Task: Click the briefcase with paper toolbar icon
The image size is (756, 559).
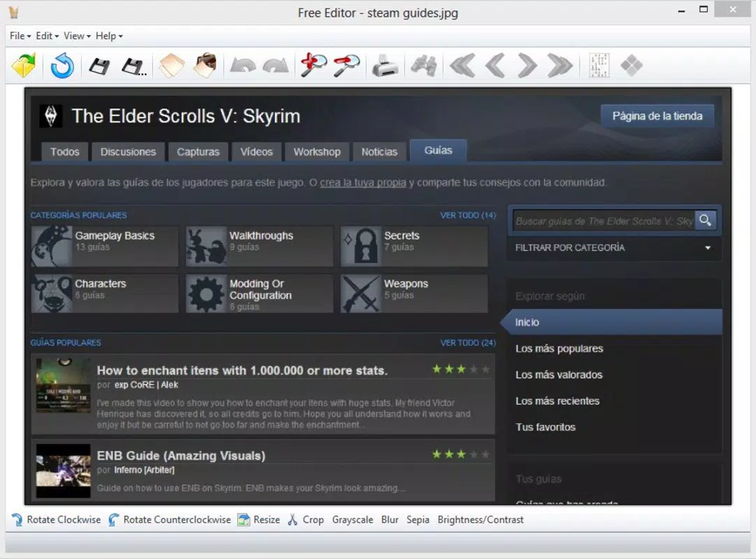Action: click(x=205, y=65)
